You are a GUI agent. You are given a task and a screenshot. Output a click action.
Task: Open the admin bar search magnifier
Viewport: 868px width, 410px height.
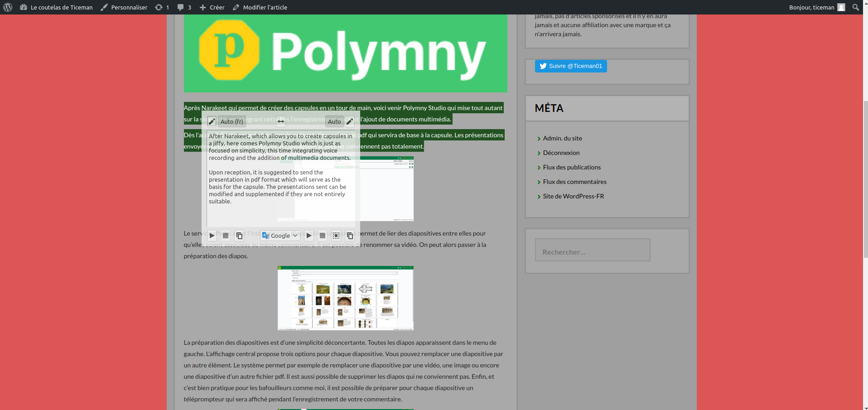pos(856,7)
